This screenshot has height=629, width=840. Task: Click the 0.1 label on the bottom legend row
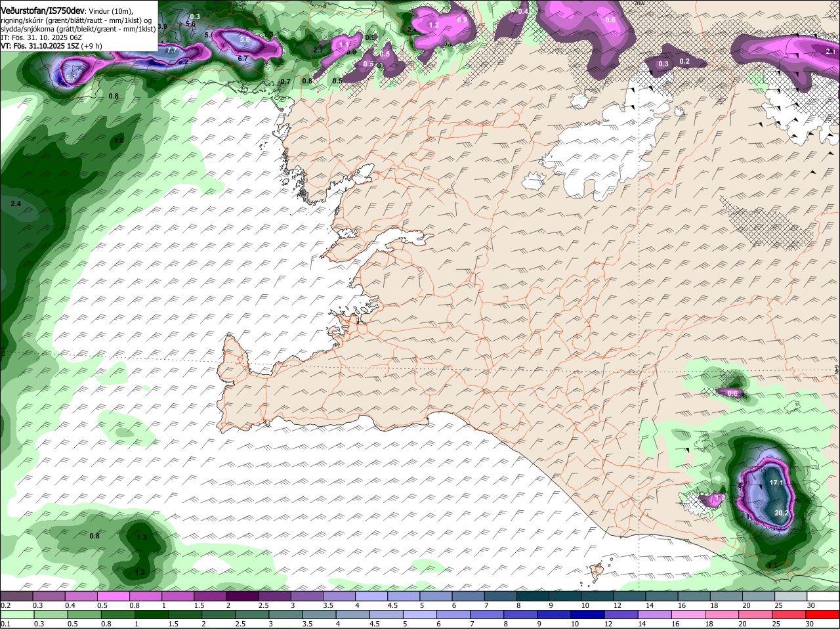5,623
